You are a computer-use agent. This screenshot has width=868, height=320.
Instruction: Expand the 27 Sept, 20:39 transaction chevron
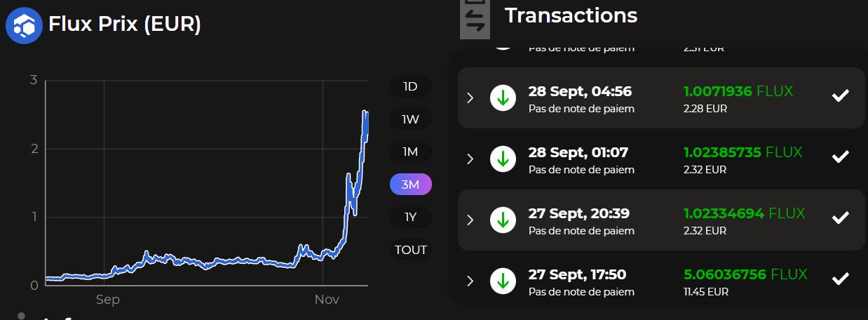(x=470, y=220)
